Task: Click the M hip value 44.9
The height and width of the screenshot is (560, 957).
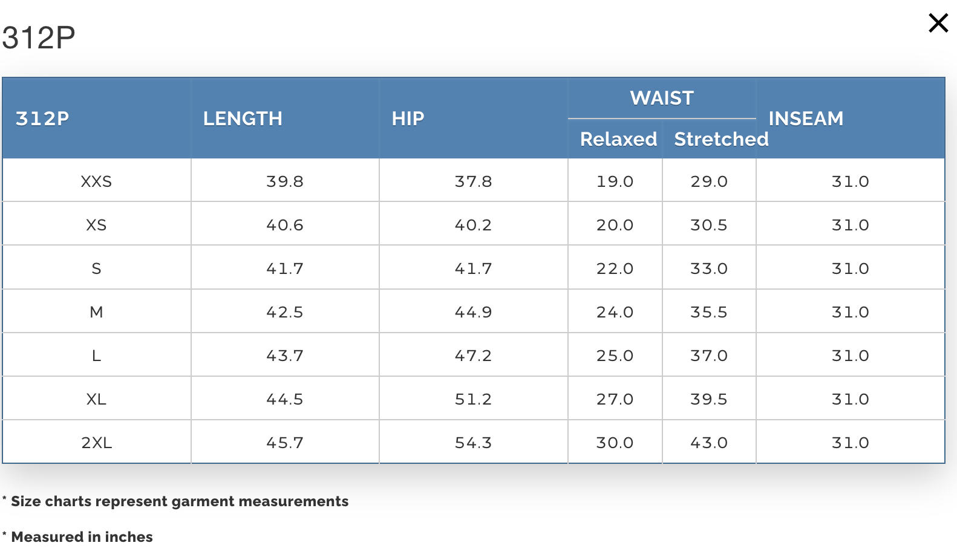Action: click(473, 312)
